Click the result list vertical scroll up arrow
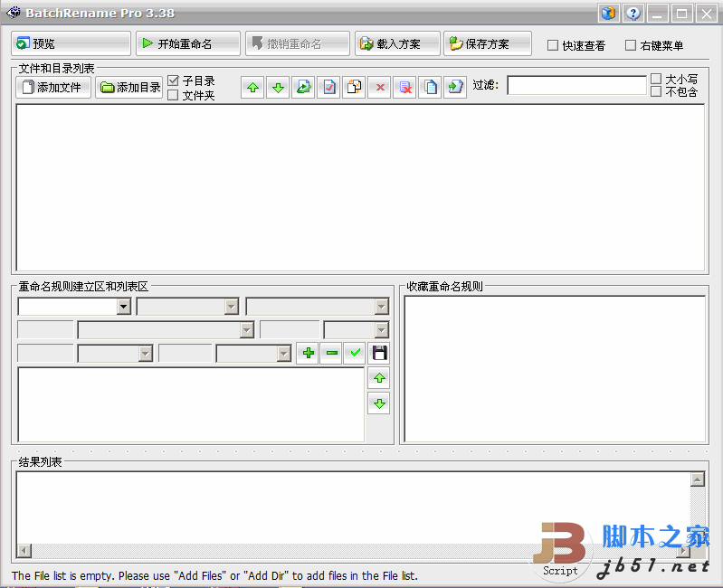Screen dimensions: 723x588 point(698,479)
